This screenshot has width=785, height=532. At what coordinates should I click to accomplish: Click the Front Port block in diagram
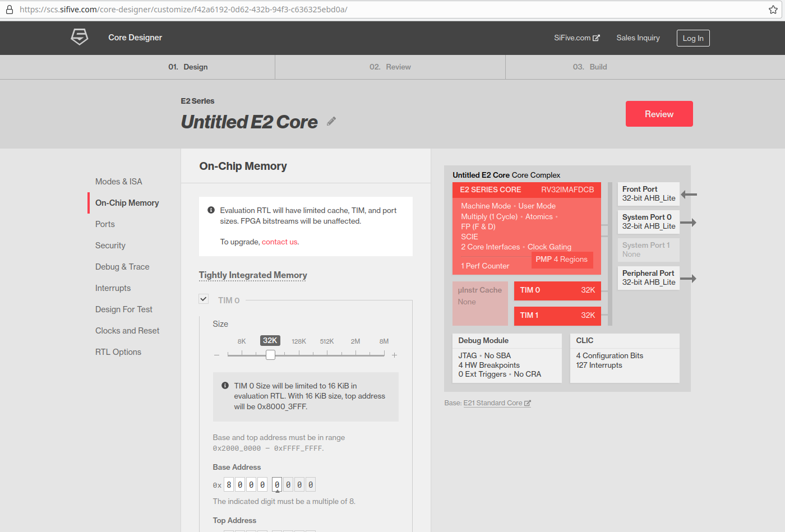(649, 194)
